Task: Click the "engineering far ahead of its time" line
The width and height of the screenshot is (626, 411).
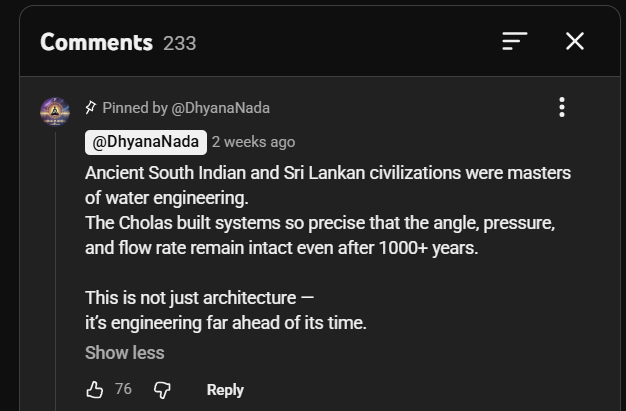Action: tap(226, 323)
